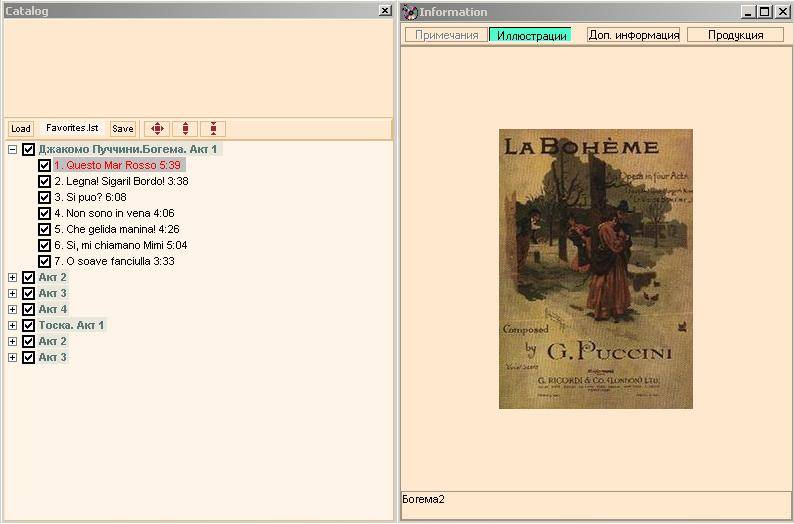The image size is (794, 524).
Task: Uncheck the Che gelida manina! checkbox
Action: pos(45,229)
